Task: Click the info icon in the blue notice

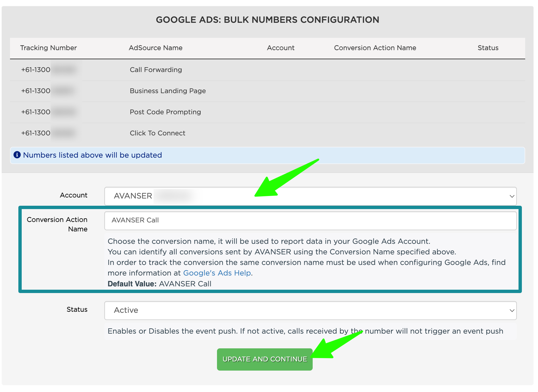Action: [17, 155]
